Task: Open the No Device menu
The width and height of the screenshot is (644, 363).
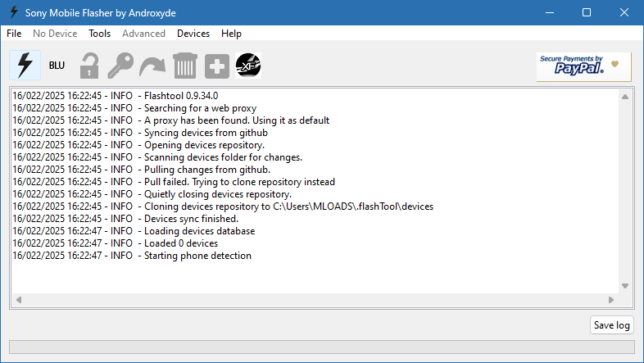Action: [55, 34]
